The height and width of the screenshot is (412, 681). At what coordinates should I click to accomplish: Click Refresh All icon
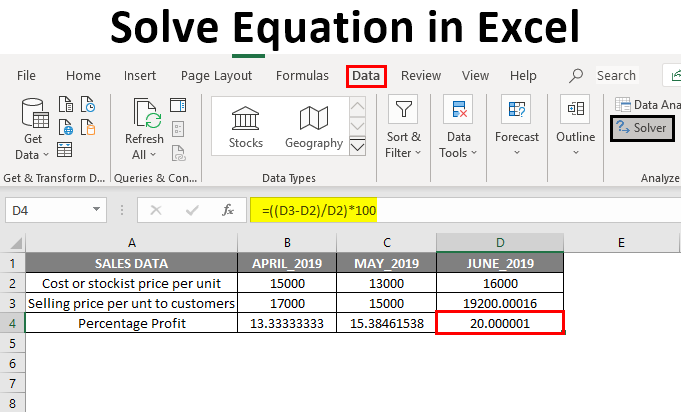pos(147,114)
